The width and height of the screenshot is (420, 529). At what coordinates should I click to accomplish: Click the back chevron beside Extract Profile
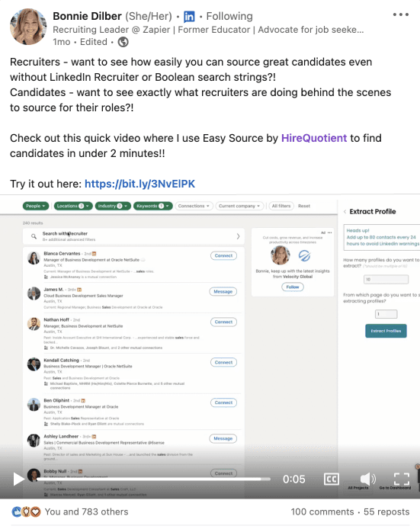[x=345, y=212]
